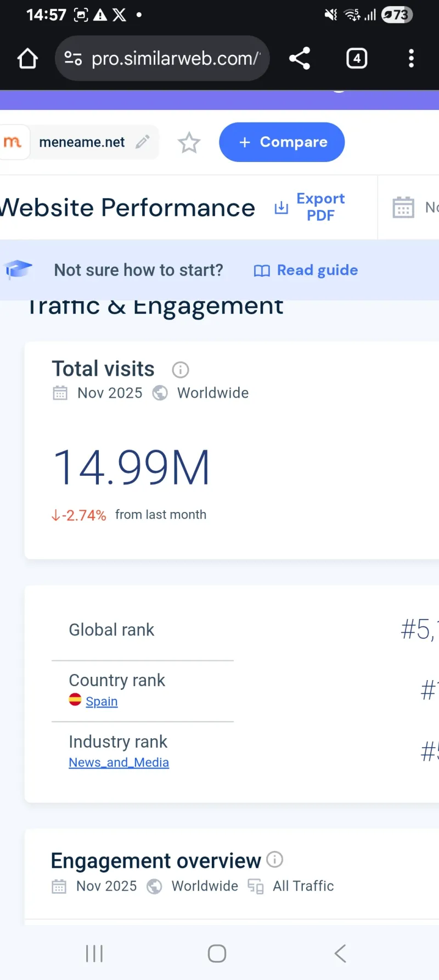
Task: Click the pro.similarweb.com address bar
Action: 175,58
